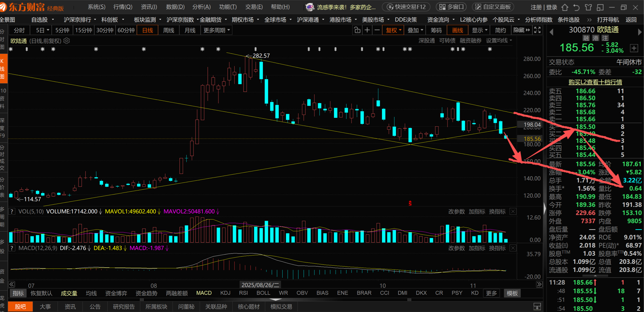Toggle 筹码 chip distribution view
The image size is (644, 312).
pos(436,30)
